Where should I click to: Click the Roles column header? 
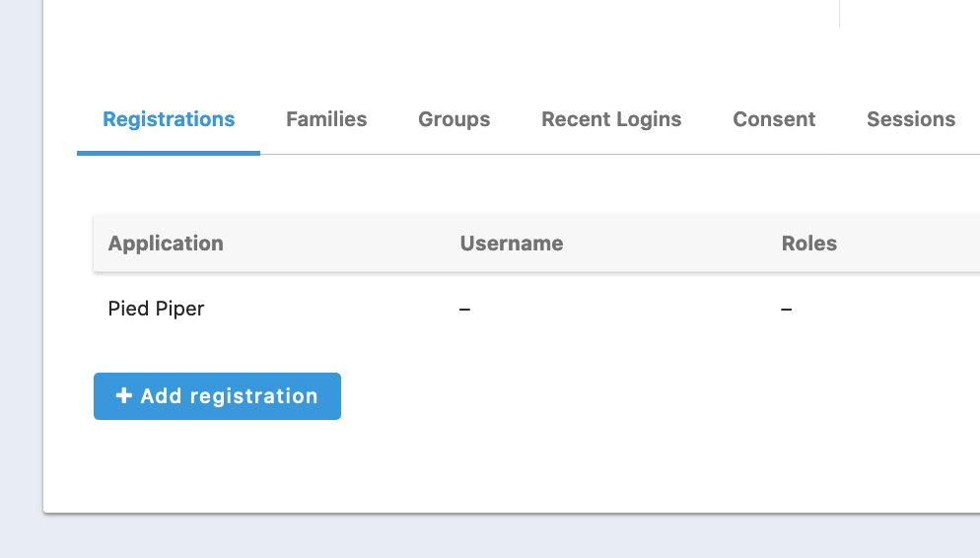pos(808,244)
